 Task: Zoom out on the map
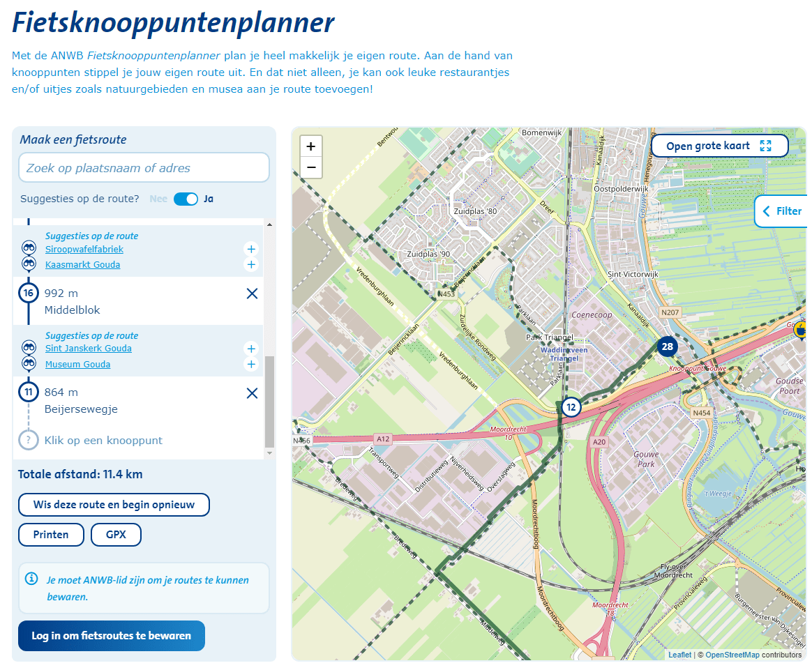310,167
